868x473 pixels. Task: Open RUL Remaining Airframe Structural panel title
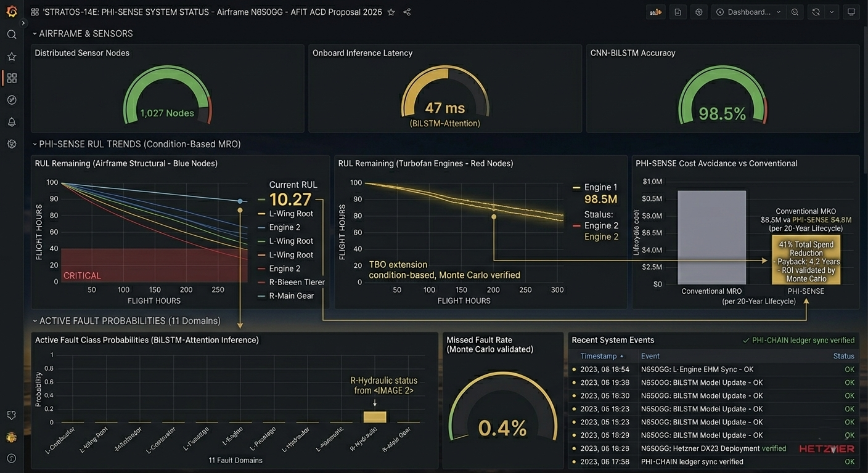pyautogui.click(x=126, y=163)
